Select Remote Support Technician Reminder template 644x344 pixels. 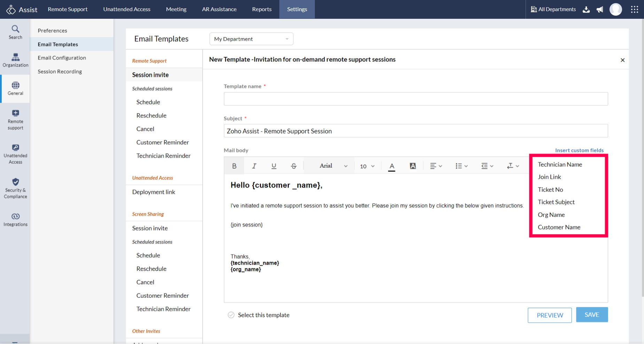163,156
